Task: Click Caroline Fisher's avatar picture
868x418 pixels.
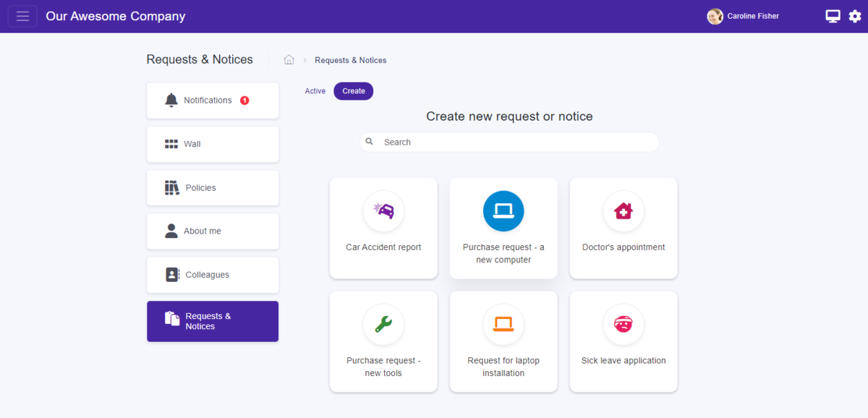Action: coord(715,16)
